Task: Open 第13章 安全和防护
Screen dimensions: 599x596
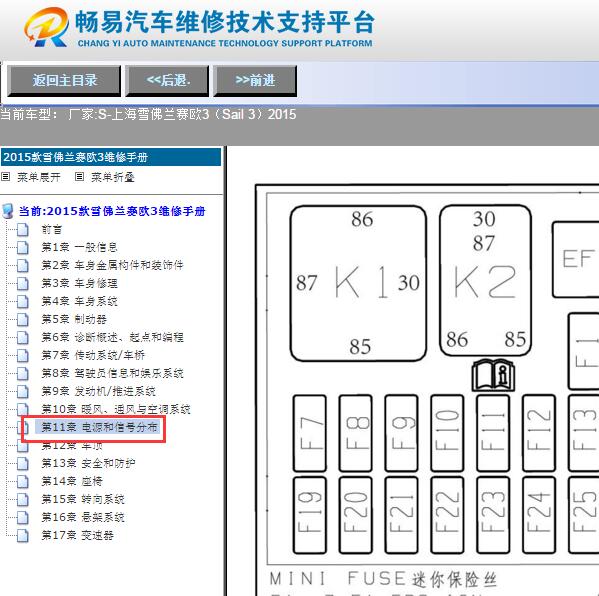Action: click(x=88, y=463)
